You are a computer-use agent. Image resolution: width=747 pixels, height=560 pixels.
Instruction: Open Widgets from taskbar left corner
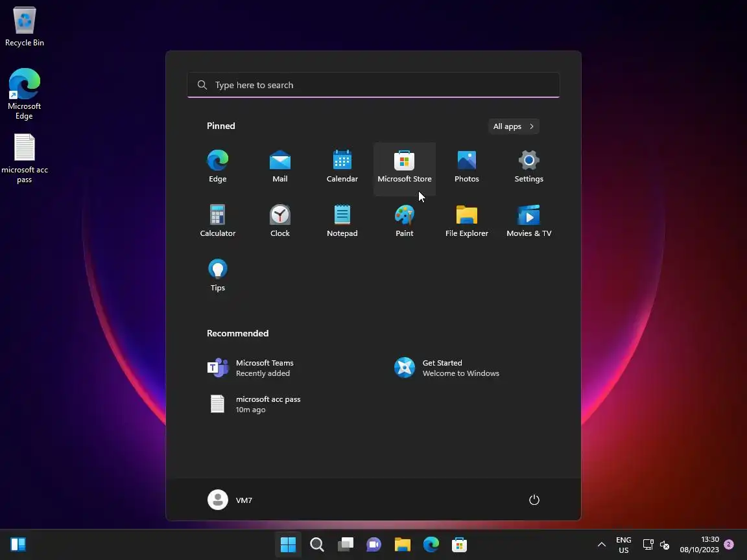click(x=18, y=544)
